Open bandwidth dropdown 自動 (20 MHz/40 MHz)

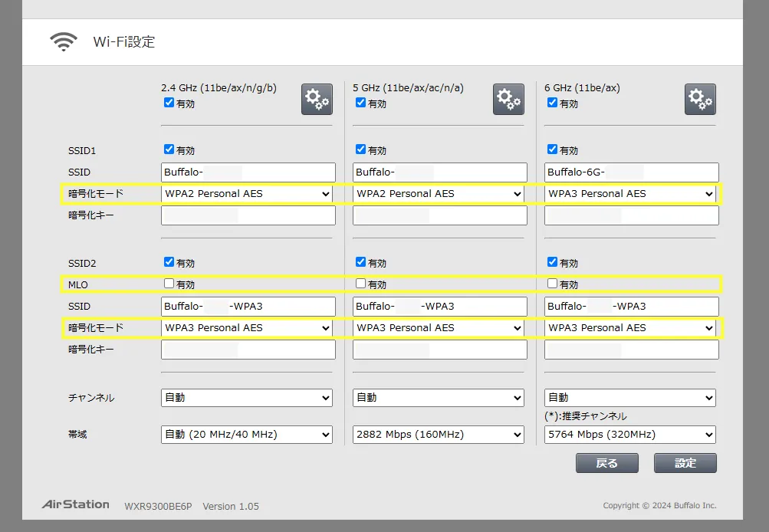(x=247, y=435)
